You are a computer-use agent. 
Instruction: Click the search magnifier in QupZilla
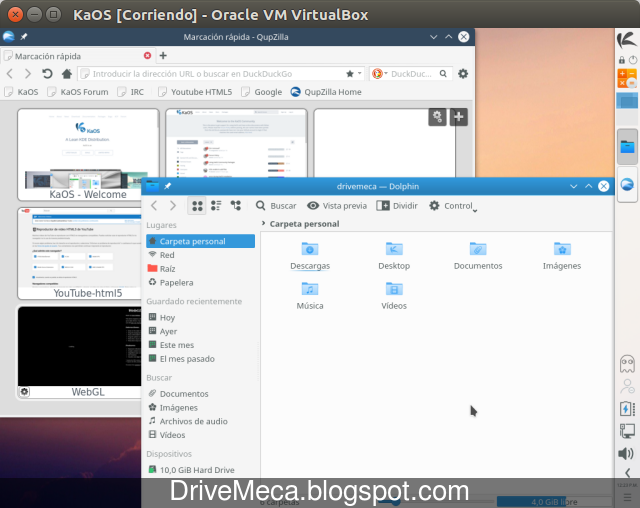pyautogui.click(x=443, y=74)
